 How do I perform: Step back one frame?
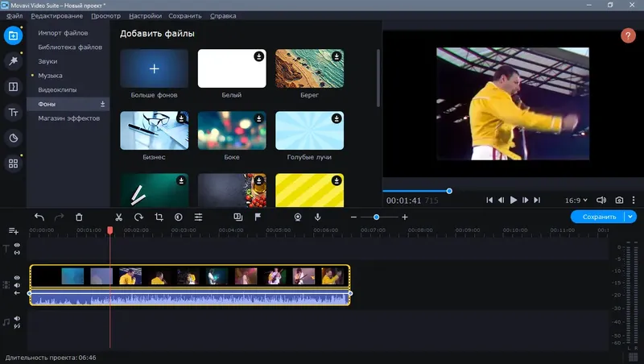point(501,200)
